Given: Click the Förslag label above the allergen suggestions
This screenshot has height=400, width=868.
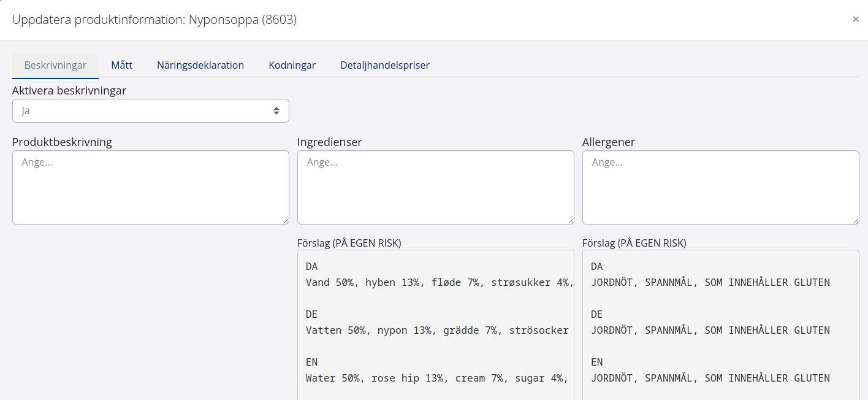Looking at the screenshot, I should [x=634, y=243].
